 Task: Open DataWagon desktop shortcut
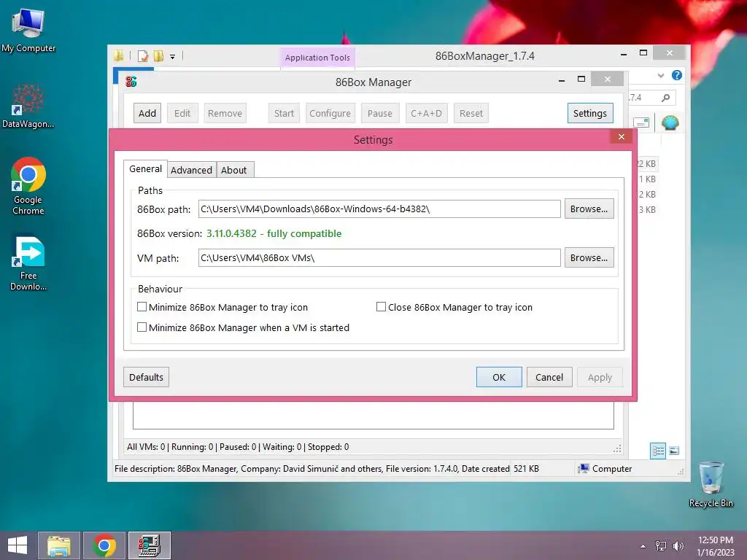pos(28,106)
